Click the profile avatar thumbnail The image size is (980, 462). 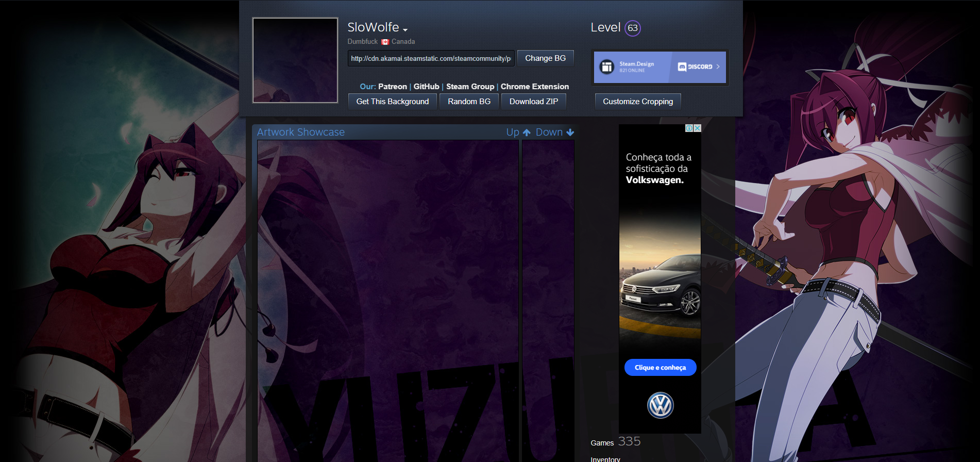(x=295, y=60)
